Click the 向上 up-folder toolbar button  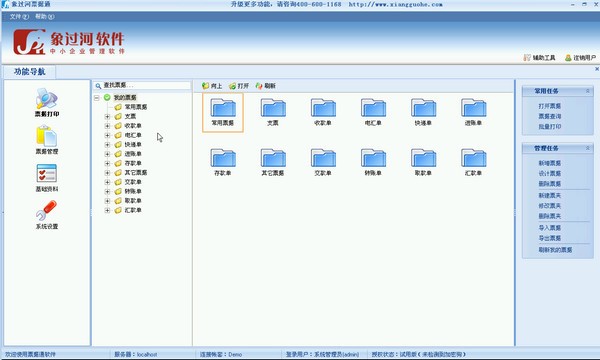(212, 86)
